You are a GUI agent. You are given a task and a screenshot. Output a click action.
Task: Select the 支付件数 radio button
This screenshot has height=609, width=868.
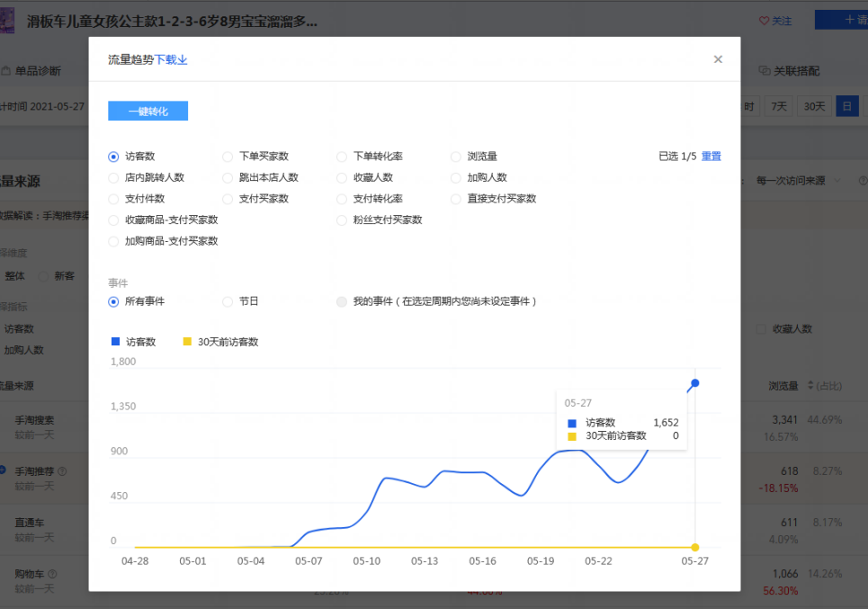click(x=113, y=199)
